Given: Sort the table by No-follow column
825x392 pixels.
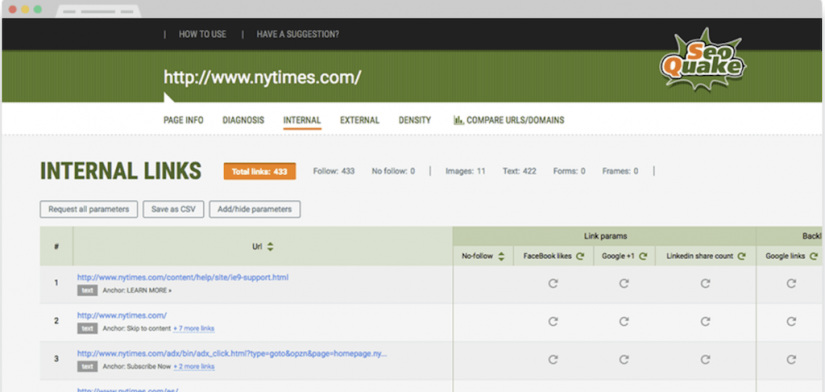Looking at the screenshot, I should tap(501, 256).
